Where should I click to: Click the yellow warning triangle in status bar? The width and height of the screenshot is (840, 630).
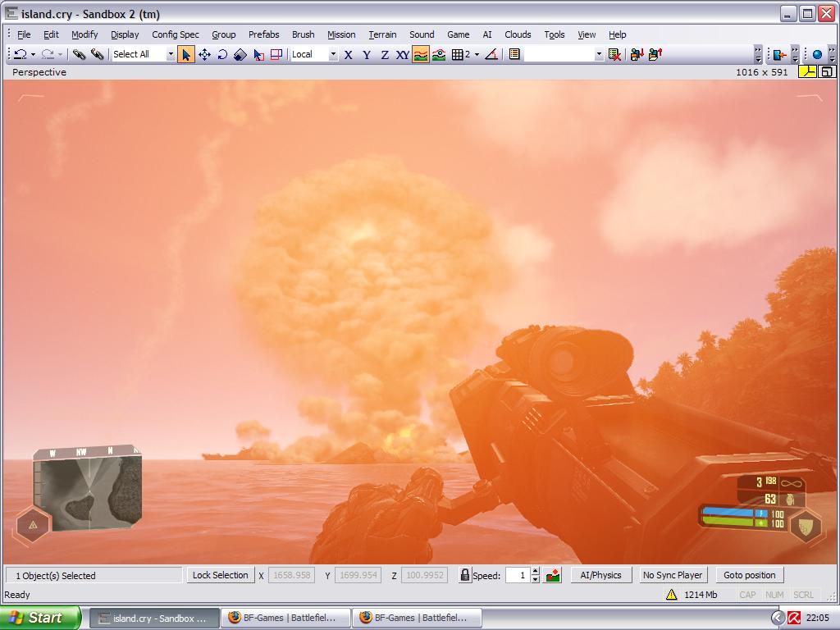[x=671, y=594]
